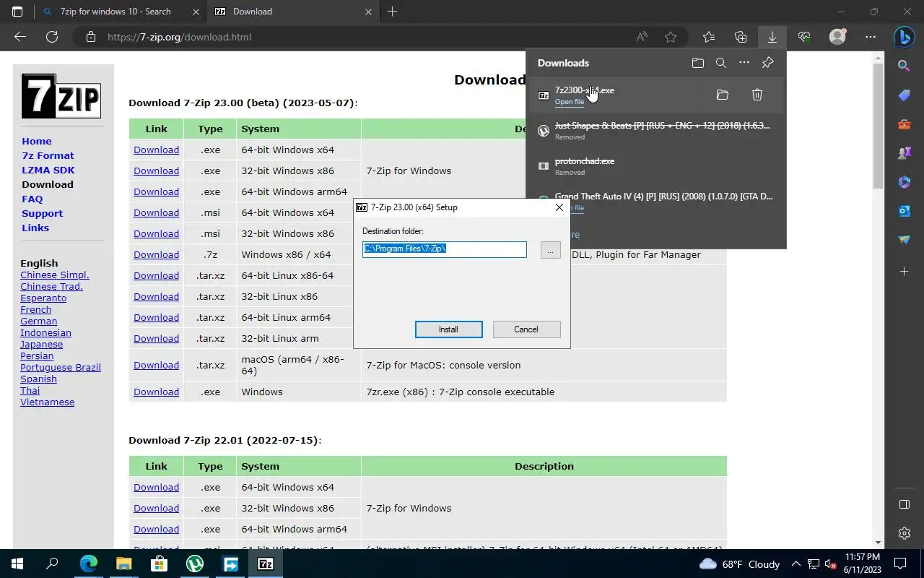Screen dimensions: 924x578
Task: Download macOS arm64 / x86-64 .tar.xz
Action: pos(156,365)
